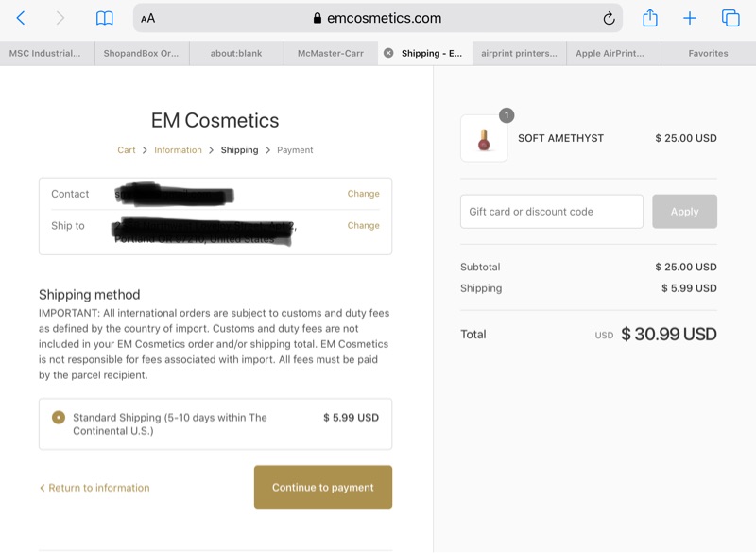Switch to the McMaster-Carr tab
Screen dimensions: 756x553
330,54
